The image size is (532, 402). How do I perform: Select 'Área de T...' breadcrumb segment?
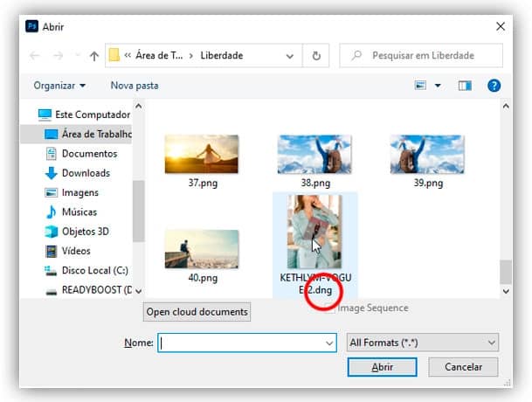159,55
